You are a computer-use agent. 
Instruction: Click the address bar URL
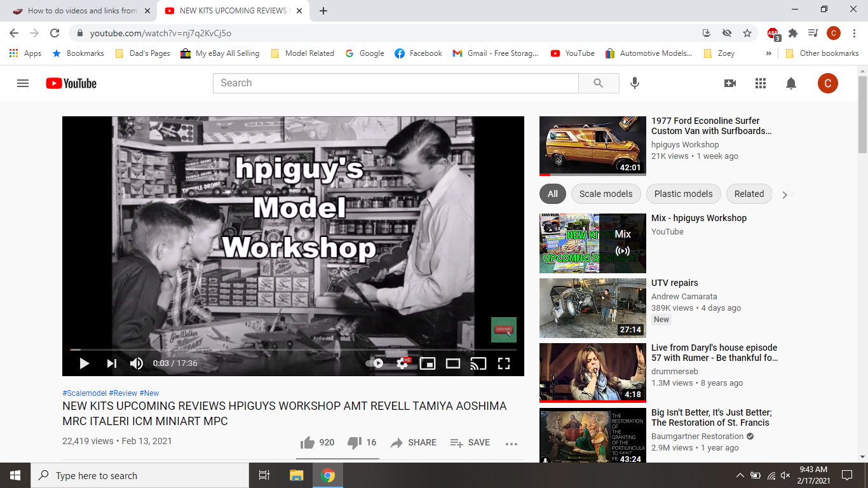tap(161, 33)
